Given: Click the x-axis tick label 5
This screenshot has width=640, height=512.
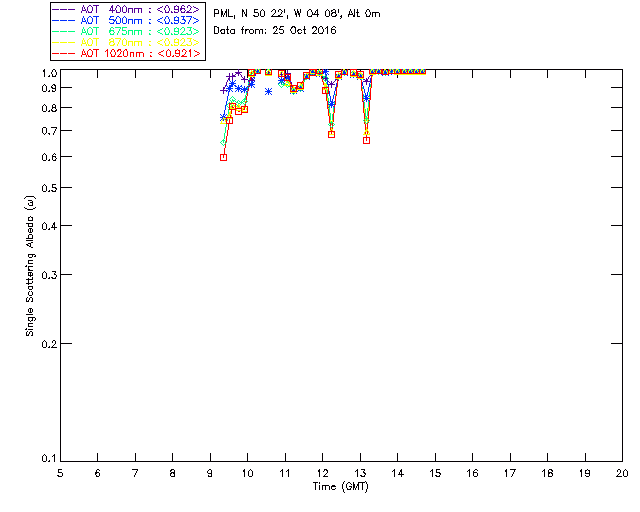Looking at the screenshot, I should click(60, 474).
